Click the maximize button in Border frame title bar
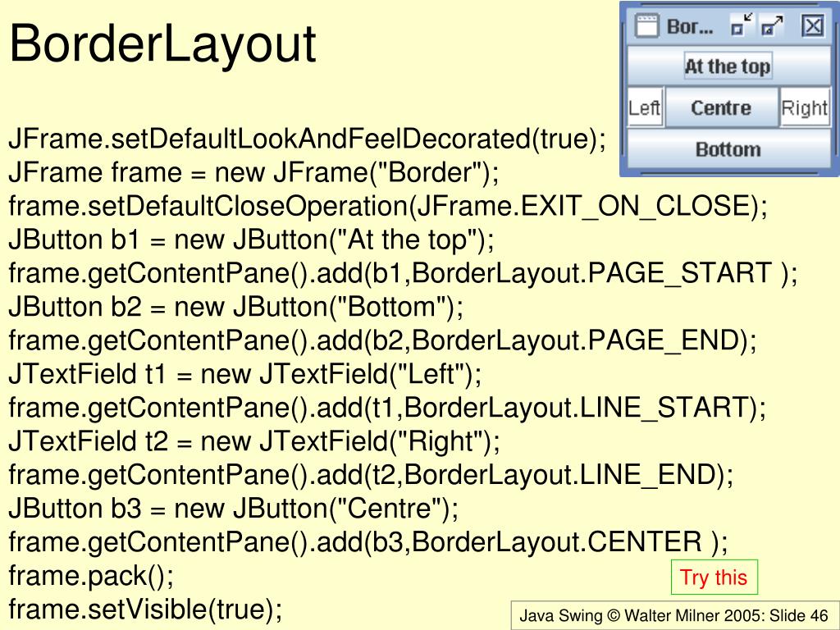 772,25
